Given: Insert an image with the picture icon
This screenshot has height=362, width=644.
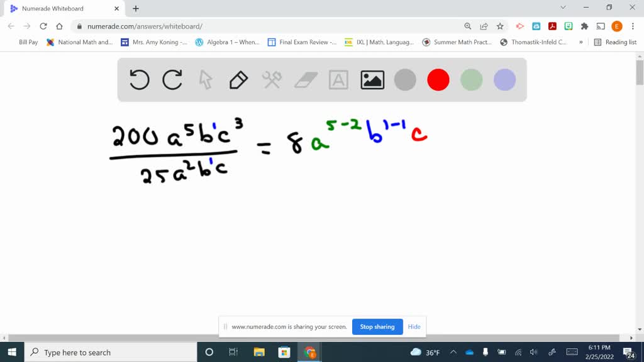Looking at the screenshot, I should (x=372, y=80).
